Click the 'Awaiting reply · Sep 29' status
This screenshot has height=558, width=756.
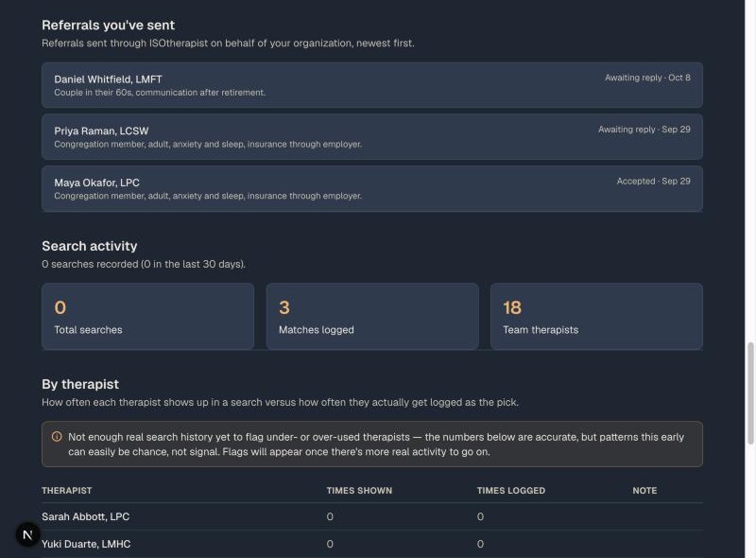pos(644,130)
